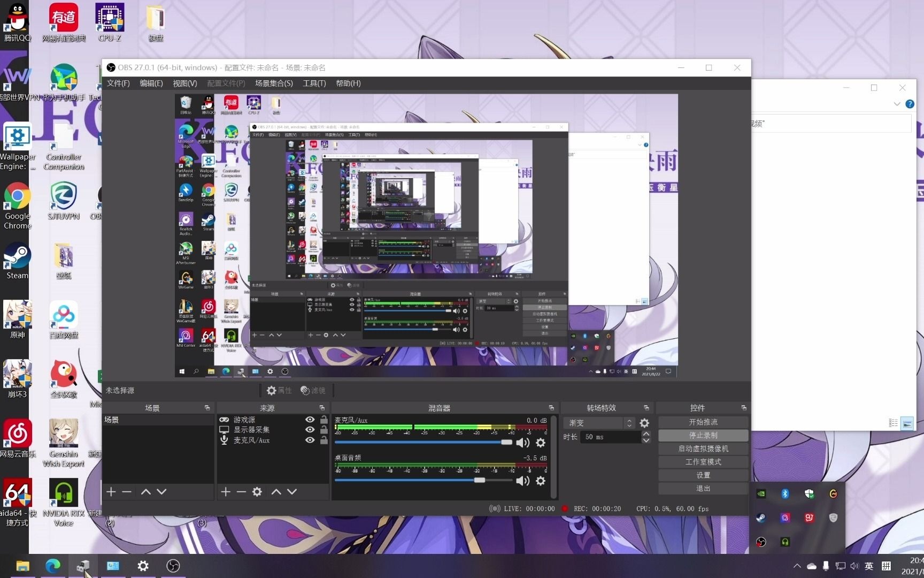Expand ribbon chevron in background Explorer window
Screen dimensions: 924x578
[x=897, y=104]
